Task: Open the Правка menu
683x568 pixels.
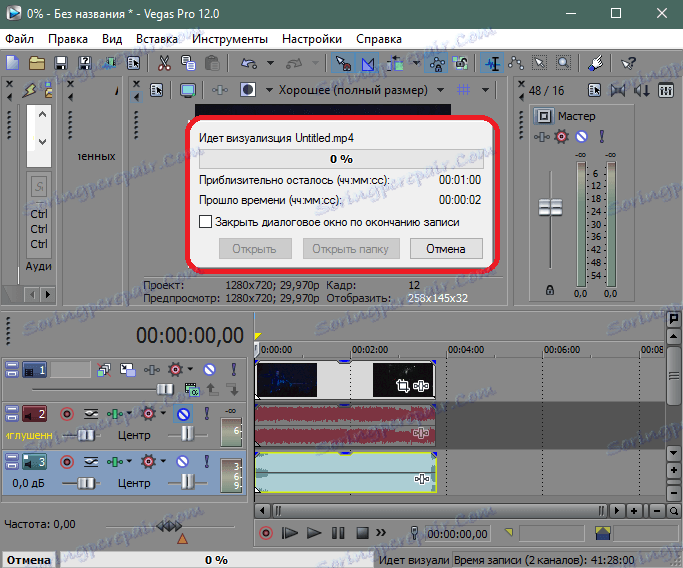Action: [x=68, y=39]
